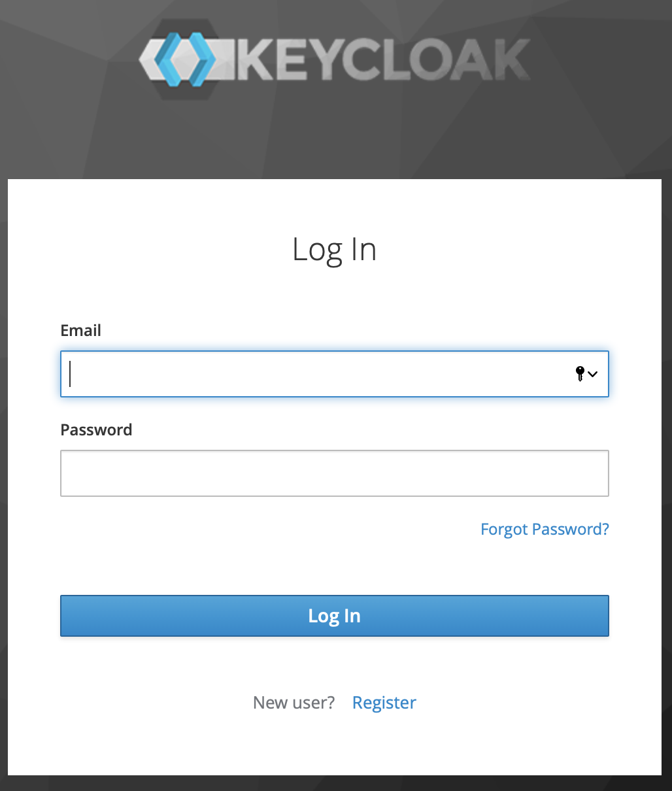Click the New user? text

pos(294,703)
